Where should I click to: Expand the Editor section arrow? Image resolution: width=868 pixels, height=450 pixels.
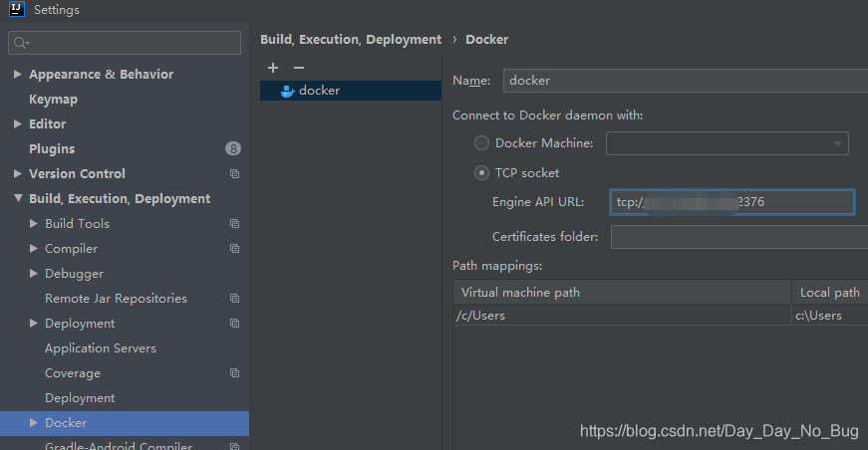click(x=18, y=123)
